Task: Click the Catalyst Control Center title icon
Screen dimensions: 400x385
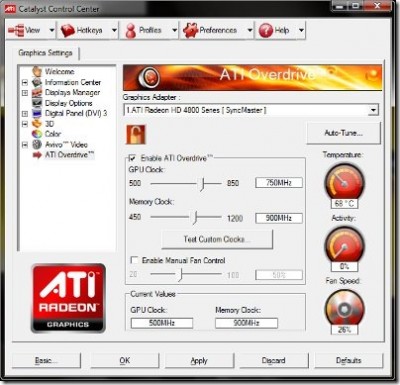Action: (x=10, y=9)
